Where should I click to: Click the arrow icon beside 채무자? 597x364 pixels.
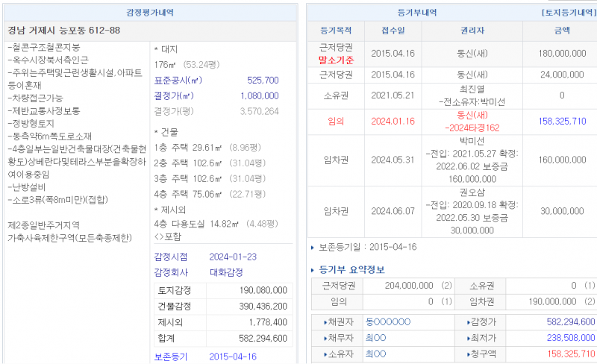coord(325,338)
